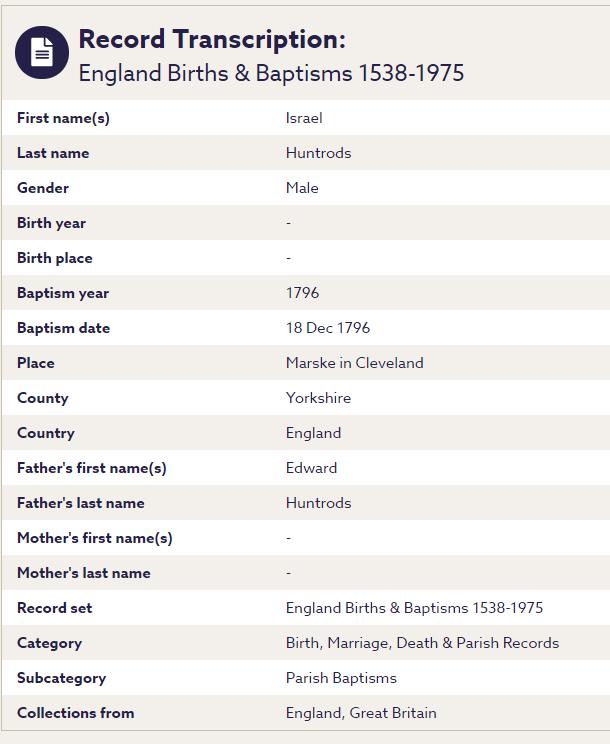Select the father's first name Edward
Screen dimensions: 610x744
[311, 468]
